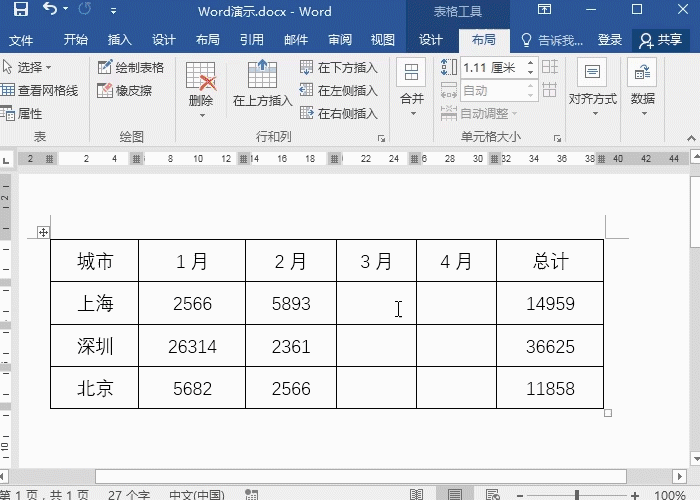The image size is (700, 500).
Task: Click the 共享 share button
Action: tap(660, 40)
